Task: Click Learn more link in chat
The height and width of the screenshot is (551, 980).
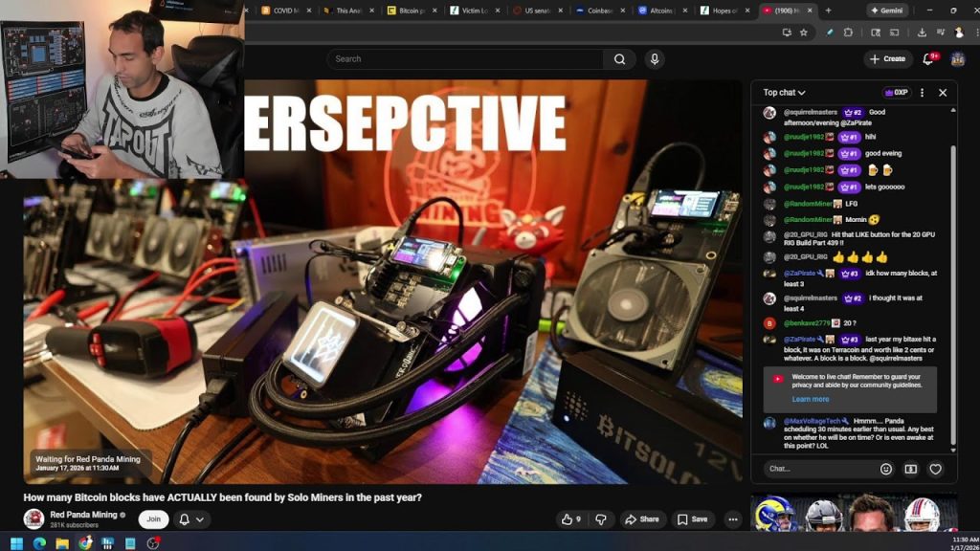Action: pyautogui.click(x=810, y=399)
